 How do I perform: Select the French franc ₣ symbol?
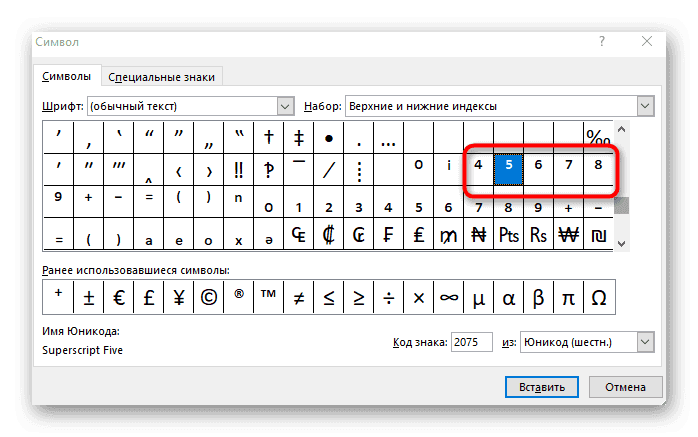[x=389, y=234]
